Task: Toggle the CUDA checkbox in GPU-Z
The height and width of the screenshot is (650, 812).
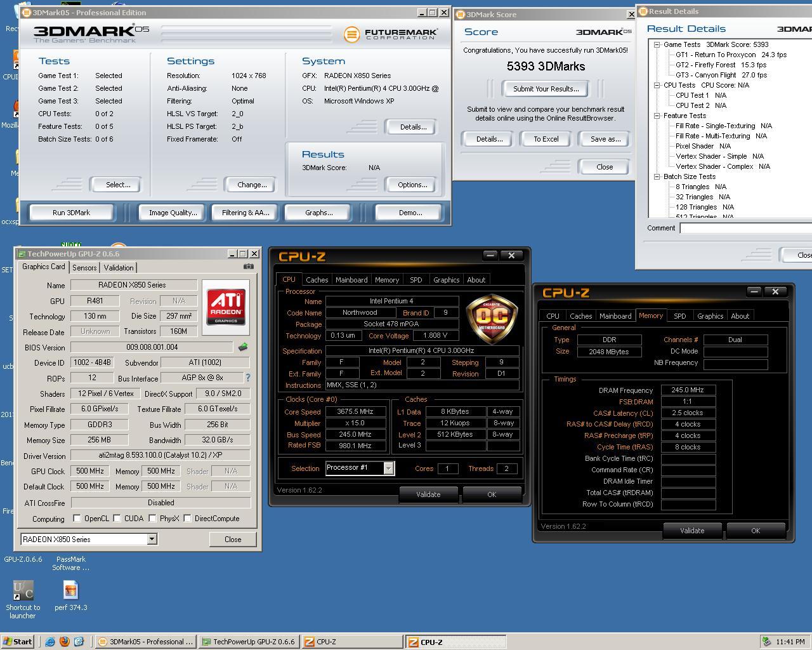Action: (117, 519)
